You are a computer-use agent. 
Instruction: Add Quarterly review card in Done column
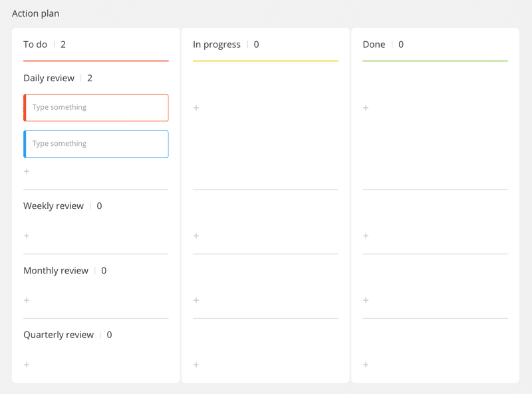click(x=366, y=365)
